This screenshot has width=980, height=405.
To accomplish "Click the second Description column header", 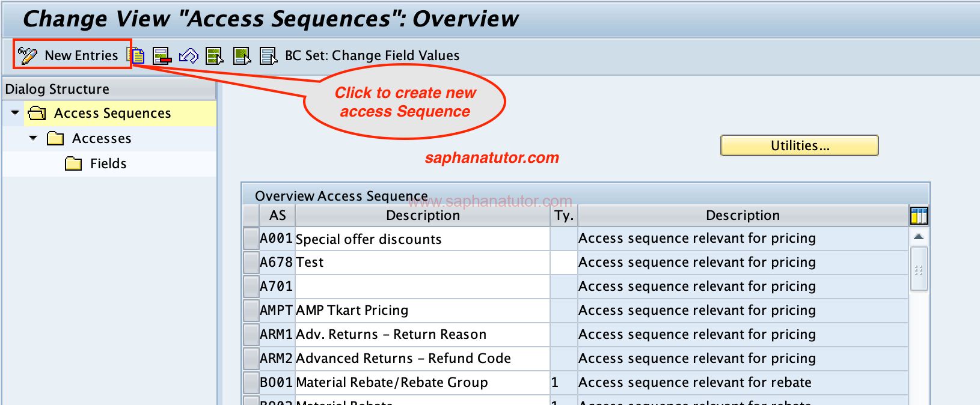I will (743, 215).
